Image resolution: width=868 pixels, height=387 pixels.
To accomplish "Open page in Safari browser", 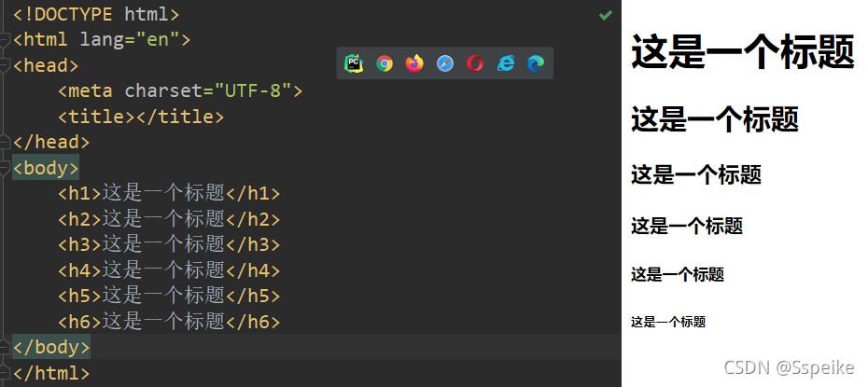I will (x=445, y=63).
